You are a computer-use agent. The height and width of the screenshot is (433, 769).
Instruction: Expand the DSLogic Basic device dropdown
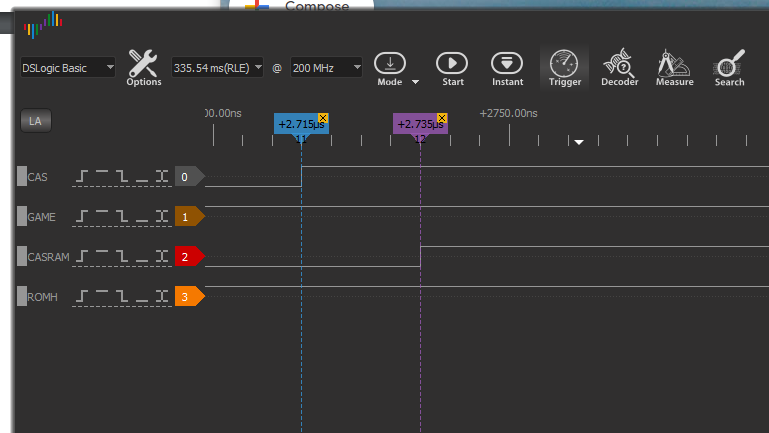tap(68, 68)
